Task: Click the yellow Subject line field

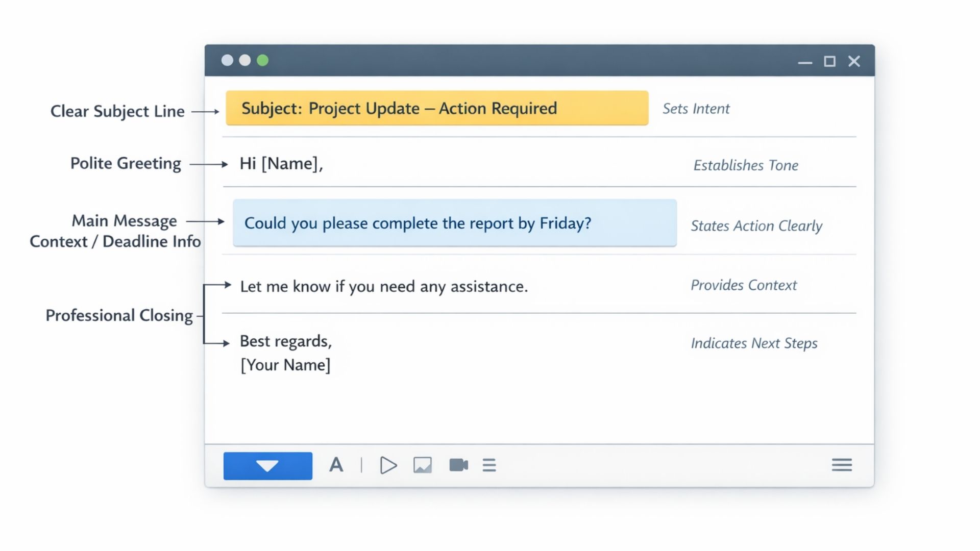Action: [436, 108]
